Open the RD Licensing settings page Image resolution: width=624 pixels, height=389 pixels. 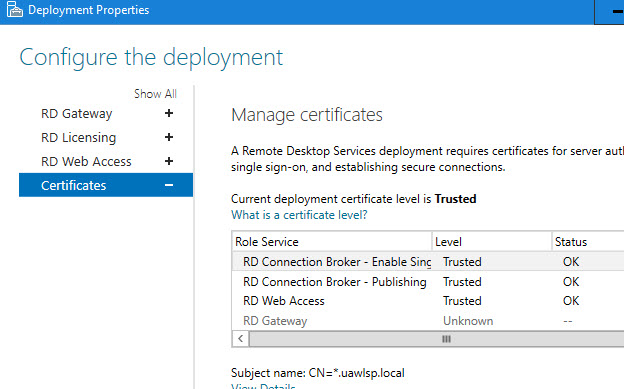78,138
